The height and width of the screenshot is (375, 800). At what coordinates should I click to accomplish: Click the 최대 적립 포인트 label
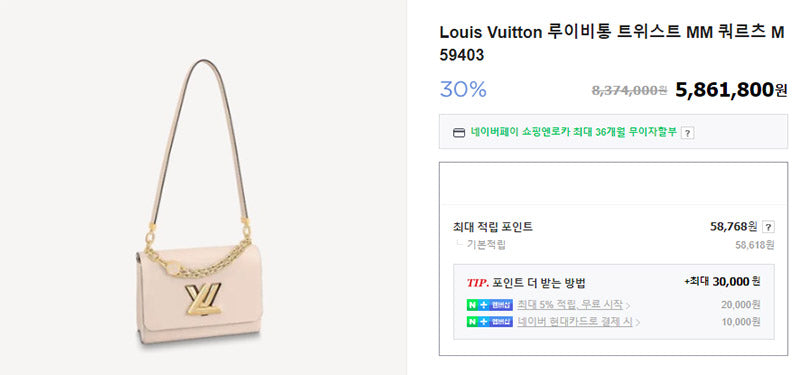pyautogui.click(x=493, y=227)
